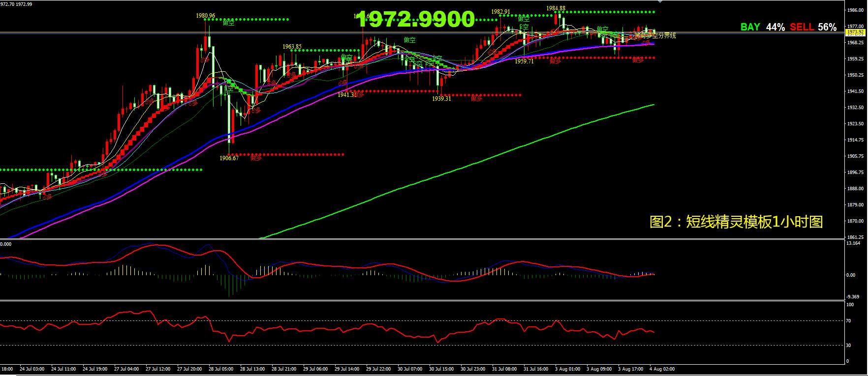Image resolution: width=868 pixels, height=376 pixels.
Task: Click the 0.000 MACD panel label
Action: [x=5, y=243]
